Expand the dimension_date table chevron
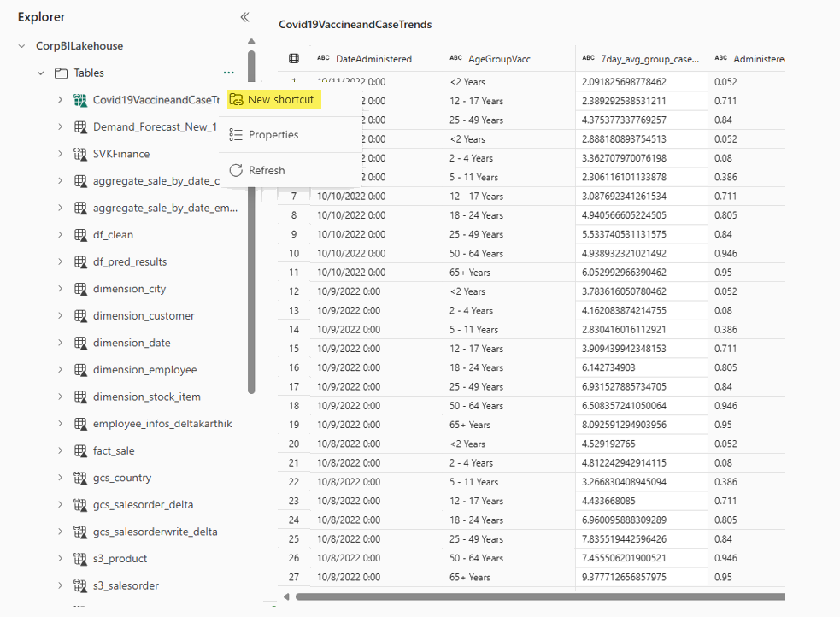840x617 pixels. 60,343
